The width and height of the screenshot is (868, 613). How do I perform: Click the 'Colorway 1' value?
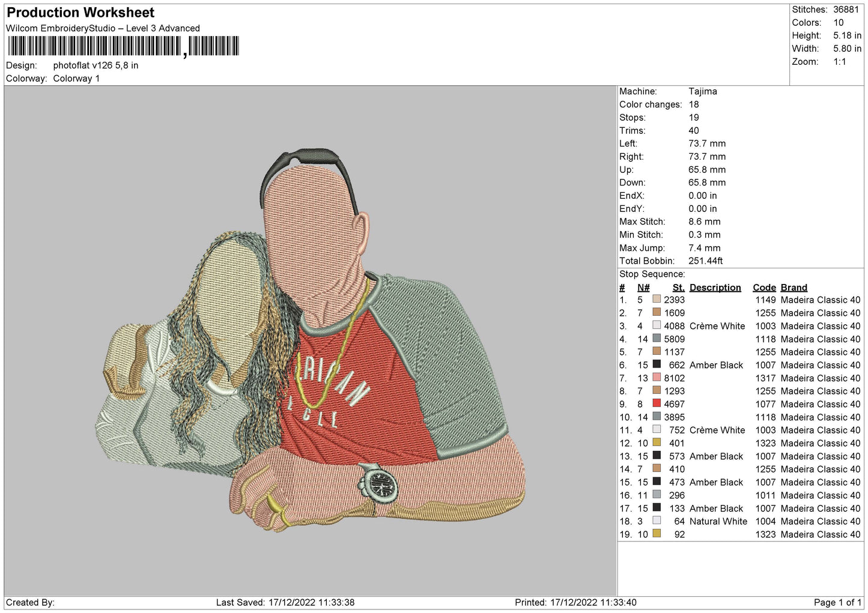coord(76,79)
